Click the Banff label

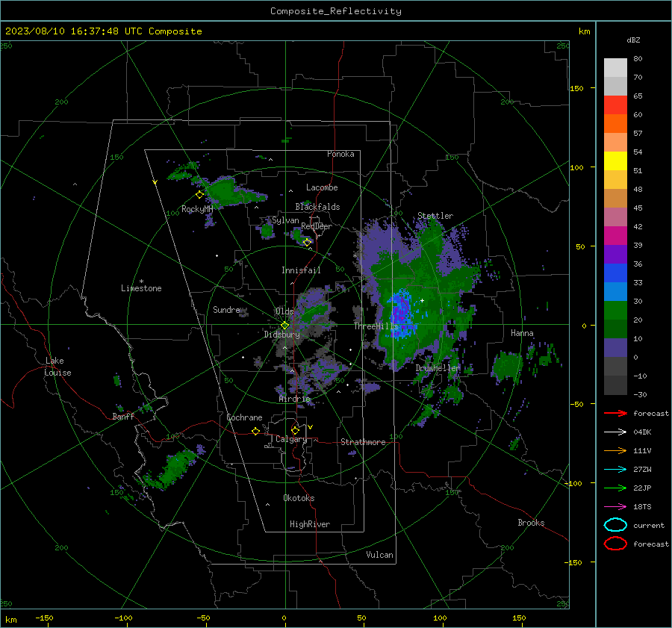pos(123,417)
